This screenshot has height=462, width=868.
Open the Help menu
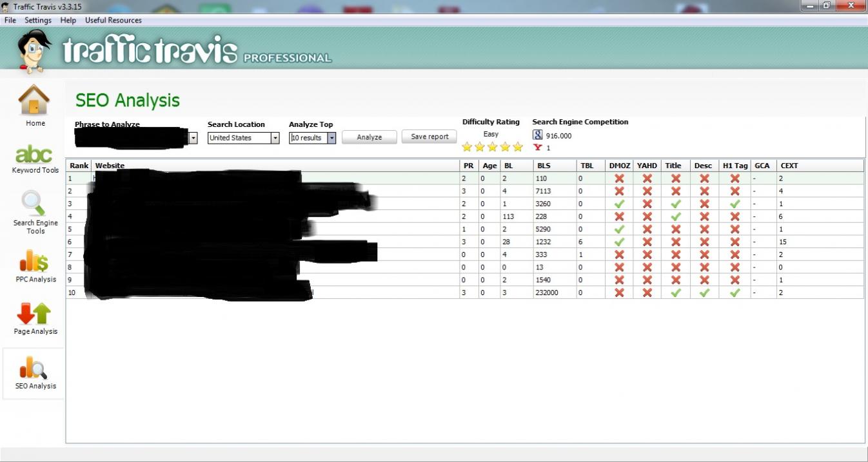point(68,20)
